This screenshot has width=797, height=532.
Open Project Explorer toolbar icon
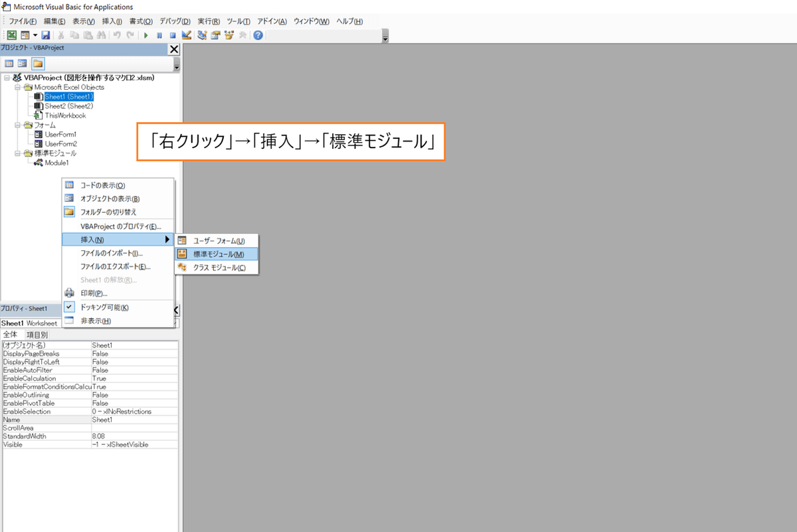pyautogui.click(x=202, y=35)
